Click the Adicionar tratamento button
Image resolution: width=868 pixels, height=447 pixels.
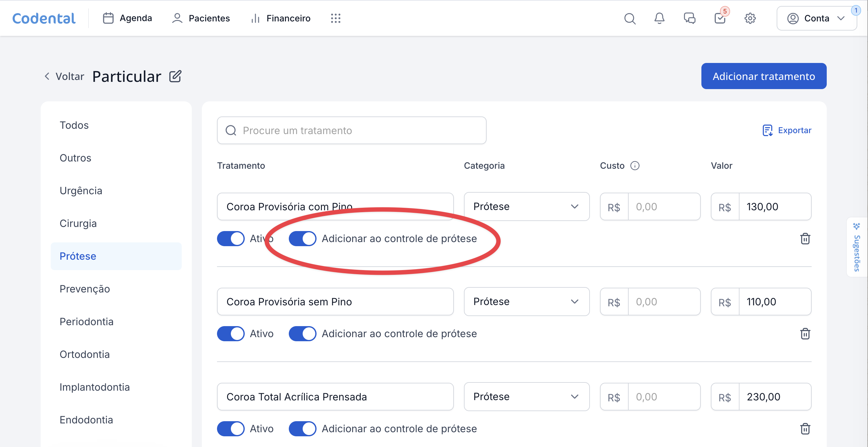coord(763,76)
